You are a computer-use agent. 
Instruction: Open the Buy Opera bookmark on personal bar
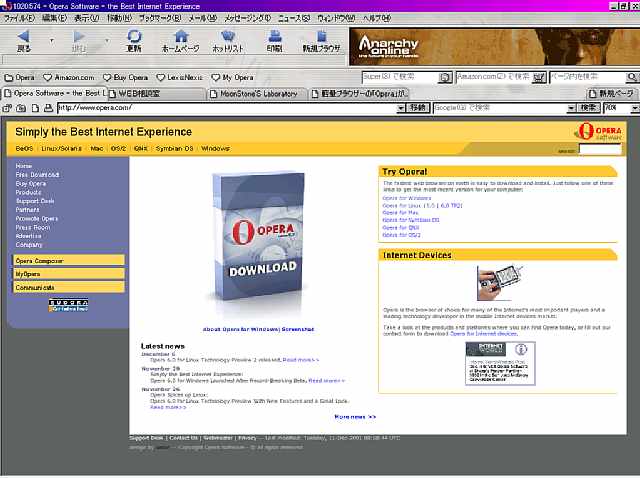[x=125, y=77]
